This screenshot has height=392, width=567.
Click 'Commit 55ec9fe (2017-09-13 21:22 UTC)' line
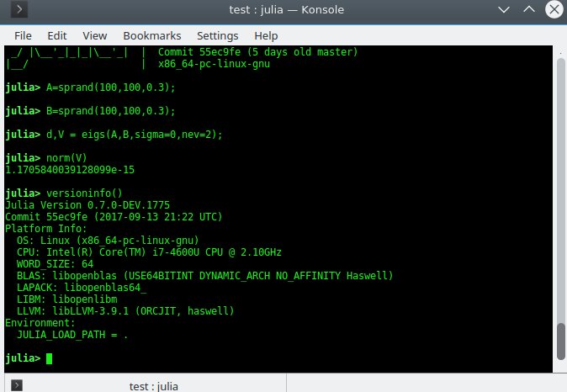[x=114, y=217]
